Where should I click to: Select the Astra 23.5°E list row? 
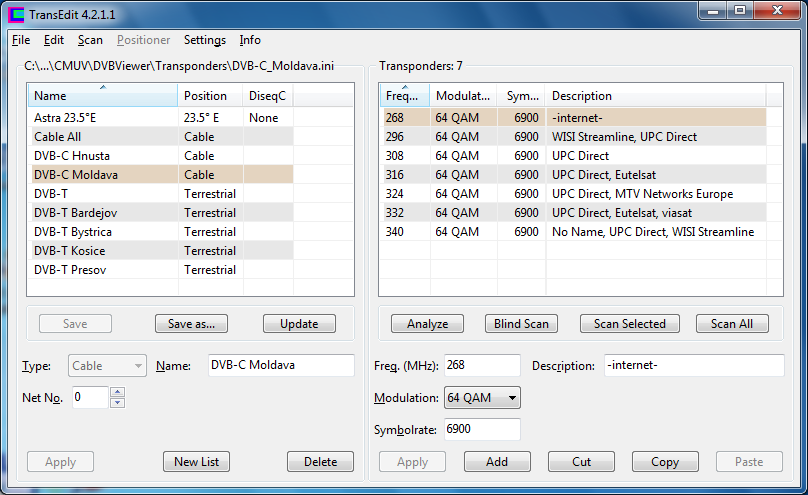162,117
